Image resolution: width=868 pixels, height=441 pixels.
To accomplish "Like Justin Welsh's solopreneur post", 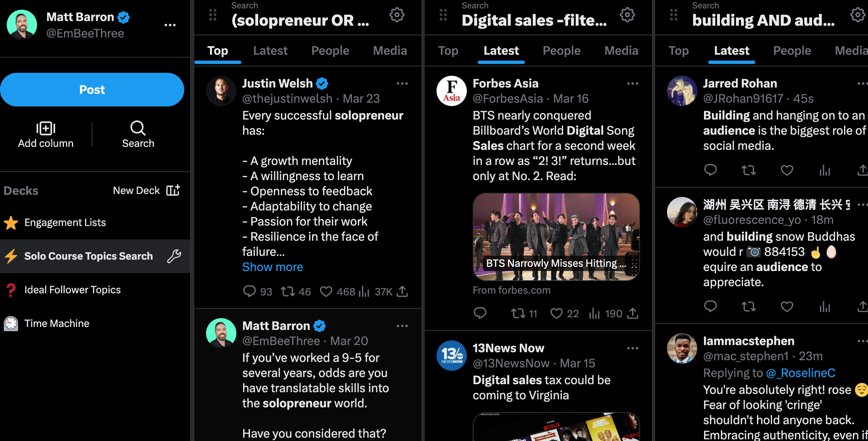I will 326,292.
